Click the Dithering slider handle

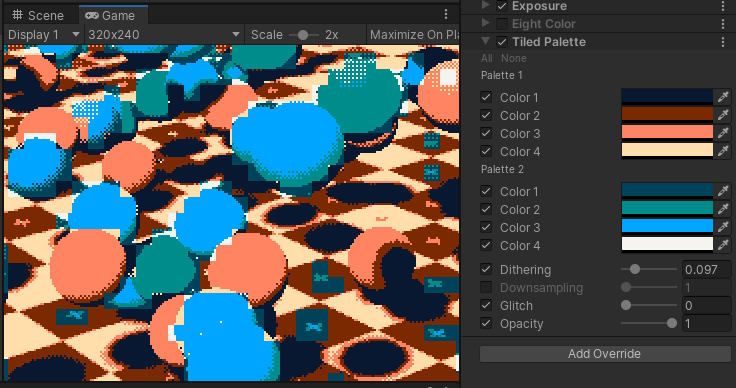pos(635,269)
